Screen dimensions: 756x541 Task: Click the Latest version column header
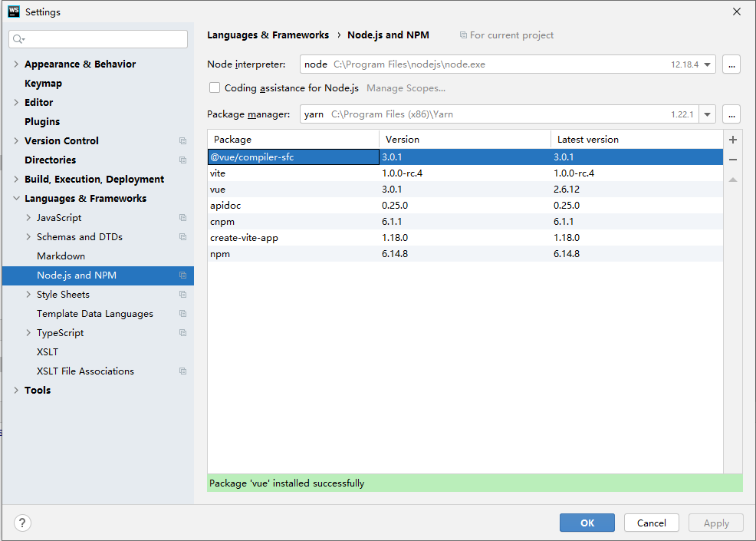pyautogui.click(x=637, y=140)
